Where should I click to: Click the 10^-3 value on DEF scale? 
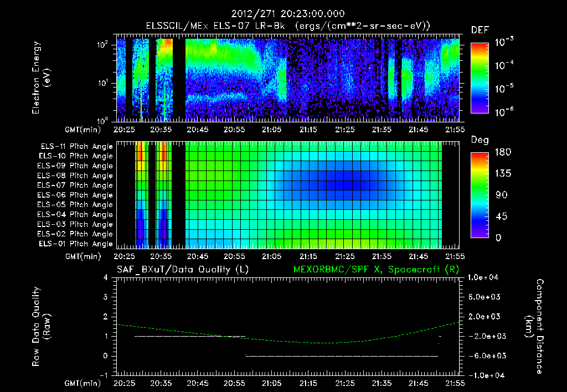point(504,42)
